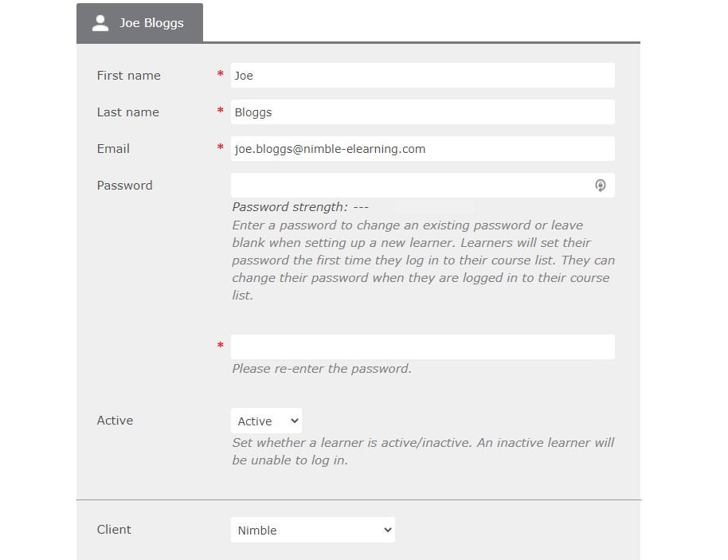Click the user icon beside Joe Bloggs
Image resolution: width=728 pixels, height=560 pixels.
click(x=100, y=23)
